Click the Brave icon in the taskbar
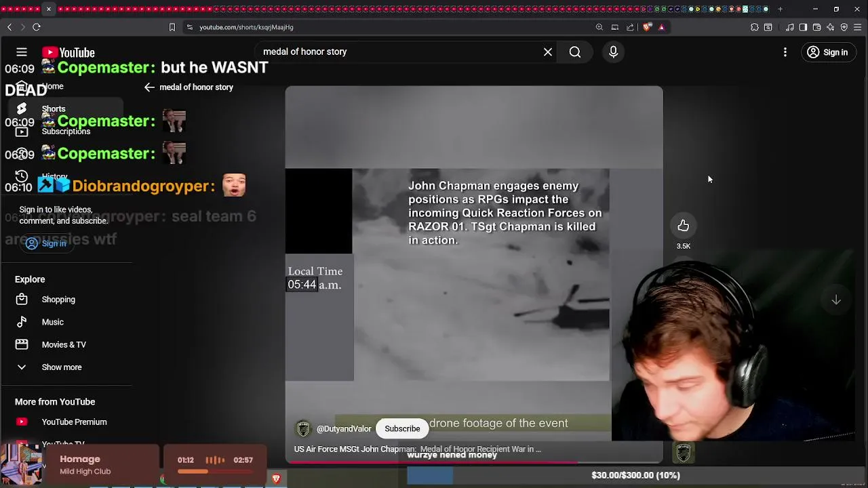Image resolution: width=868 pixels, height=488 pixels. pos(276,479)
